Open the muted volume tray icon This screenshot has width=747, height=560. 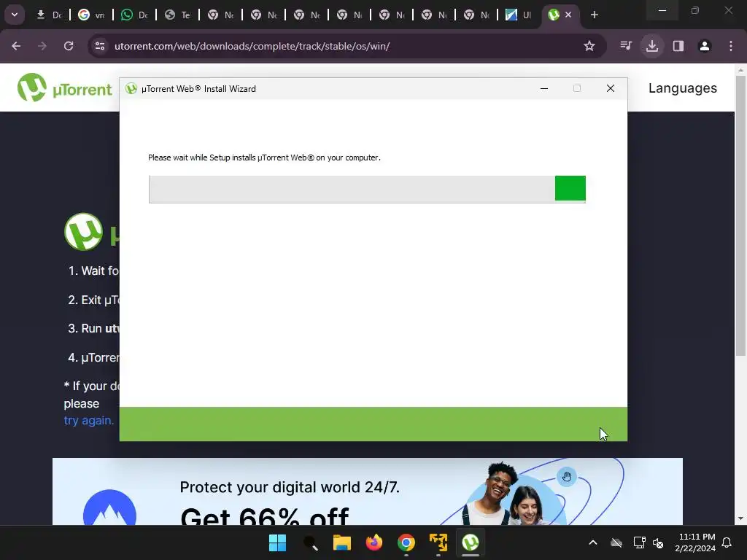(658, 542)
